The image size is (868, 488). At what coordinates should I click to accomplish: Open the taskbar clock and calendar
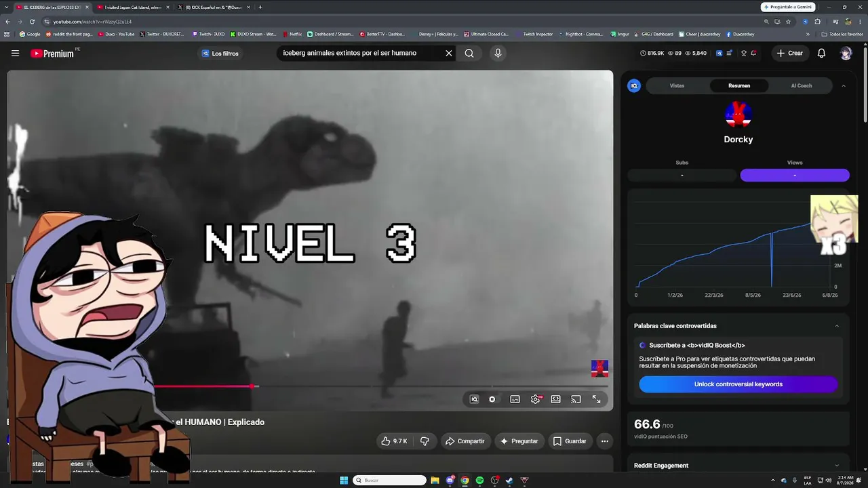click(845, 481)
